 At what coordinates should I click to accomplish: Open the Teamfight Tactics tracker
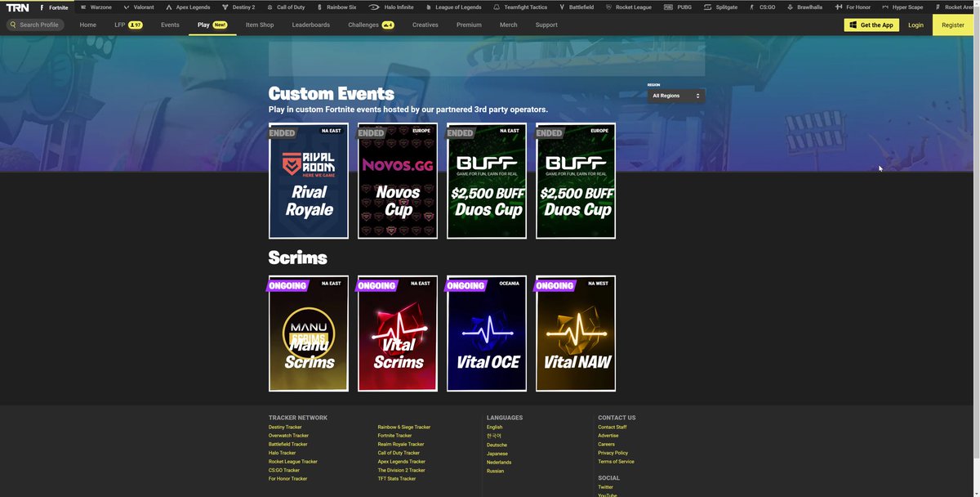point(520,7)
